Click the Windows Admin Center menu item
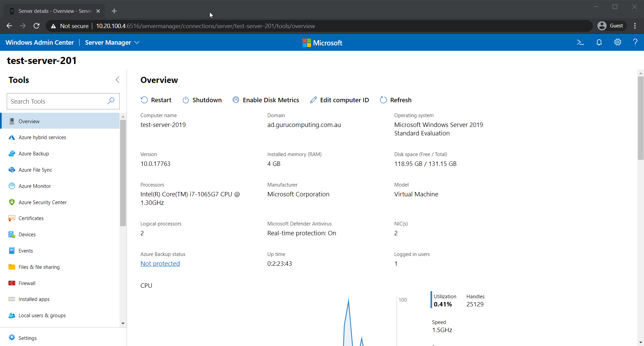Image resolution: width=644 pixels, height=346 pixels. click(40, 42)
